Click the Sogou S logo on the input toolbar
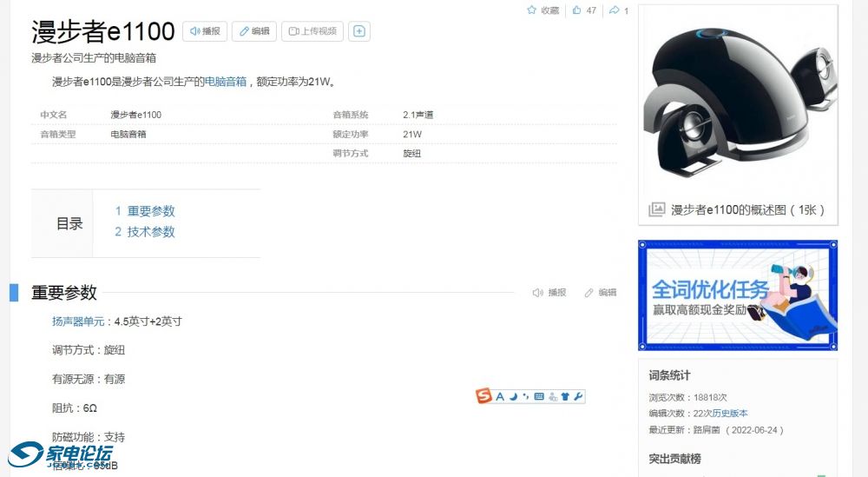Image resolution: width=868 pixels, height=477 pixels. point(483,395)
